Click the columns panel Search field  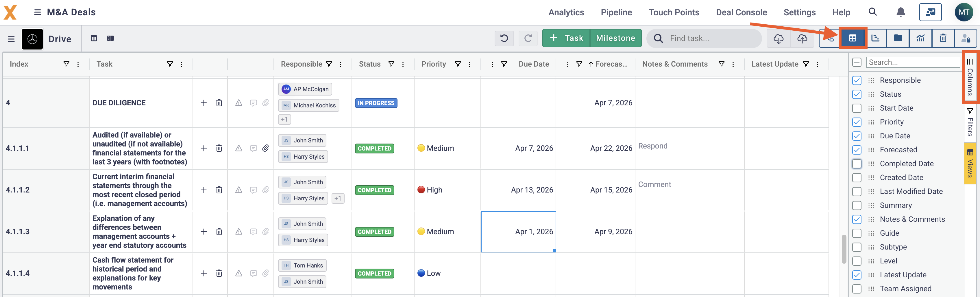(x=913, y=62)
